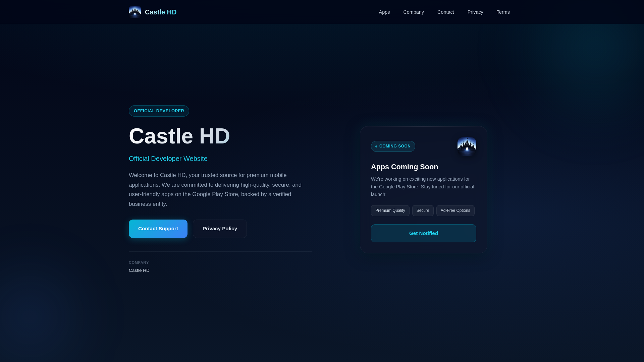Screen dimensions: 644x362
Task: Open the Apps nav link
Action: (384, 12)
